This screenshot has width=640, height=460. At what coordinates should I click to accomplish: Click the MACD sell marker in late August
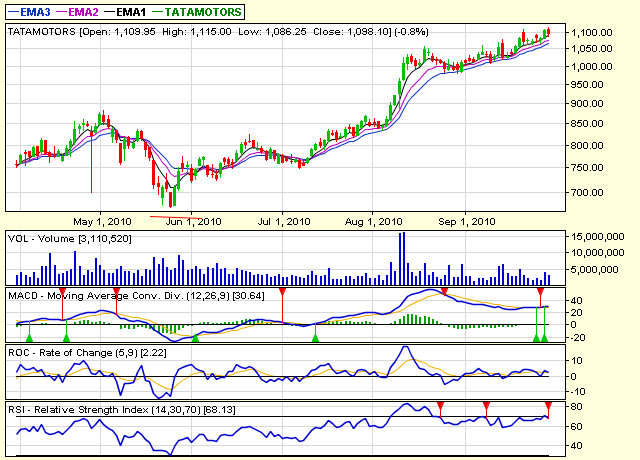tap(444, 291)
